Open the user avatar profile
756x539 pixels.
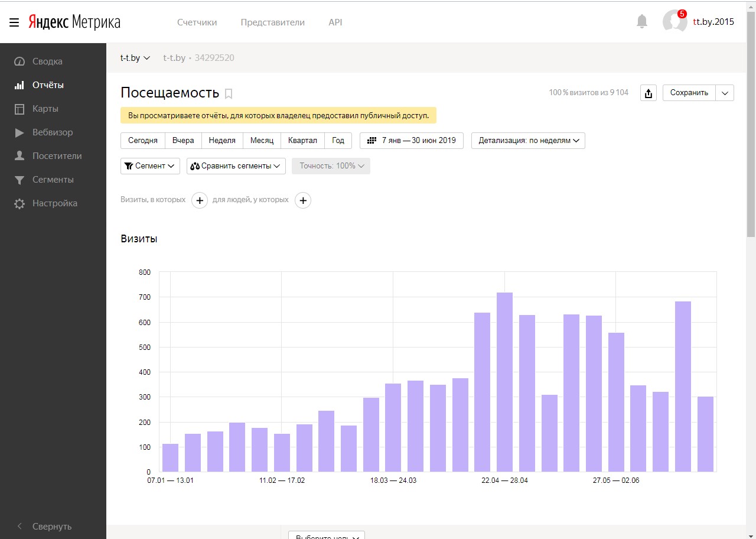click(674, 22)
